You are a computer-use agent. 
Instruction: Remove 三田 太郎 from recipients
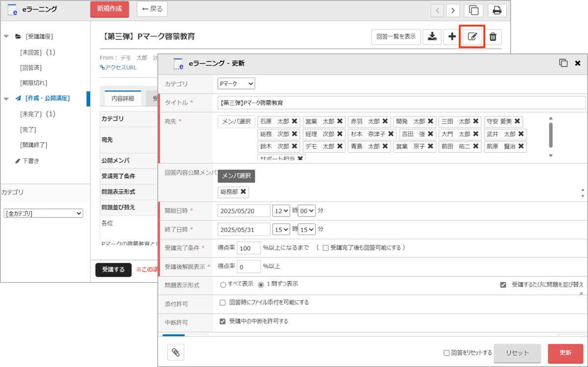tap(475, 121)
